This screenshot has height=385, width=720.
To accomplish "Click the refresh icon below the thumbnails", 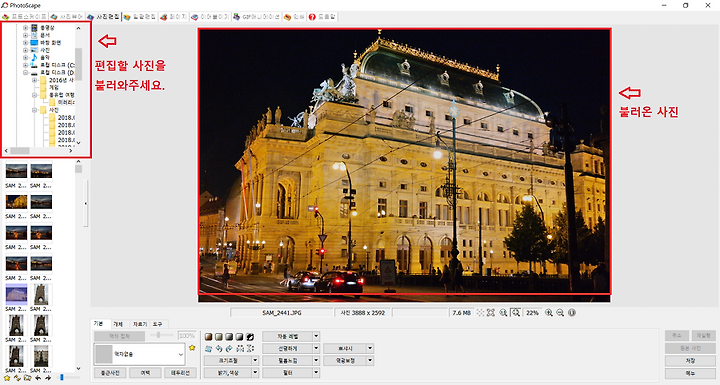I will click(x=17, y=378).
